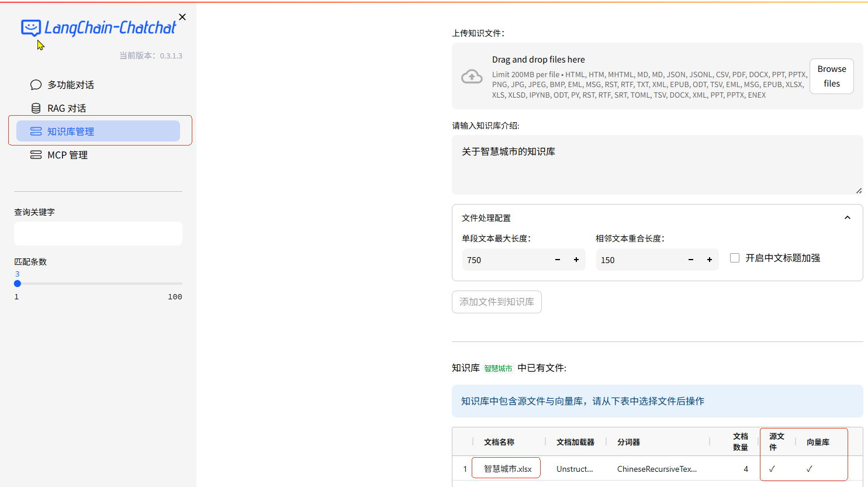The width and height of the screenshot is (868, 487).
Task: Click the 查询关键字 input field
Action: tap(98, 233)
